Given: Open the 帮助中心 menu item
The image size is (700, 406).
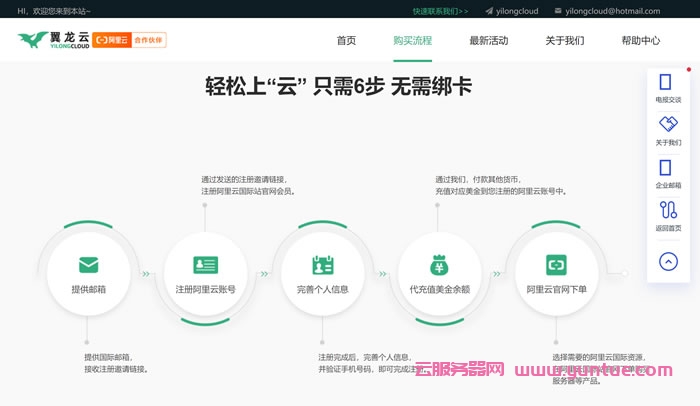Looking at the screenshot, I should pos(641,41).
